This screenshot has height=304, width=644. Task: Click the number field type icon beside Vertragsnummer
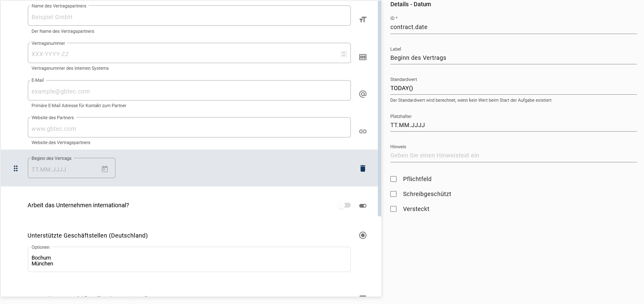363,57
